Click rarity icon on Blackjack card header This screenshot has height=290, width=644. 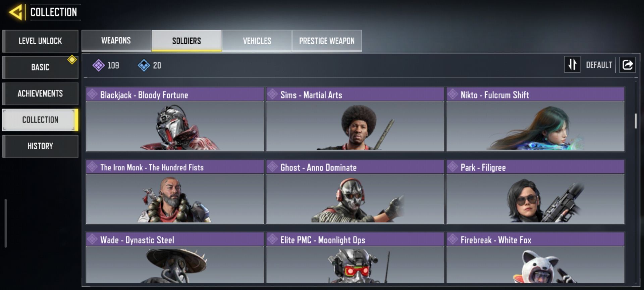click(92, 94)
